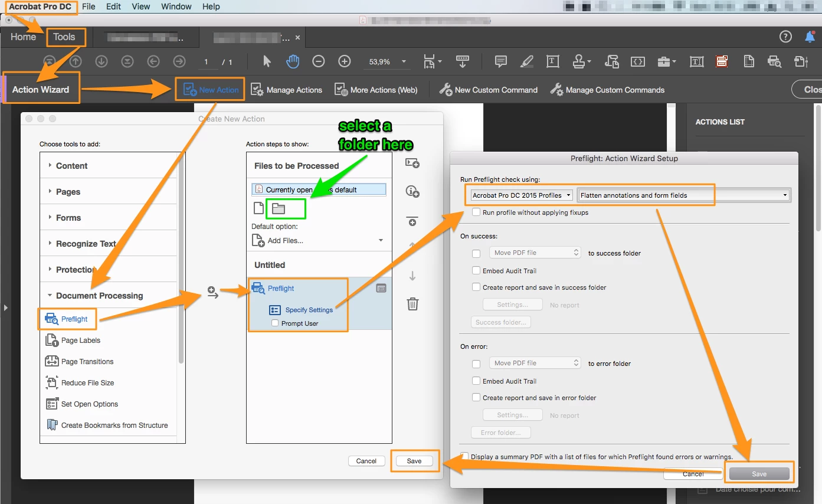Screen dimensions: 822x504
Task: Add a sticky note comment
Action: [x=501, y=61]
